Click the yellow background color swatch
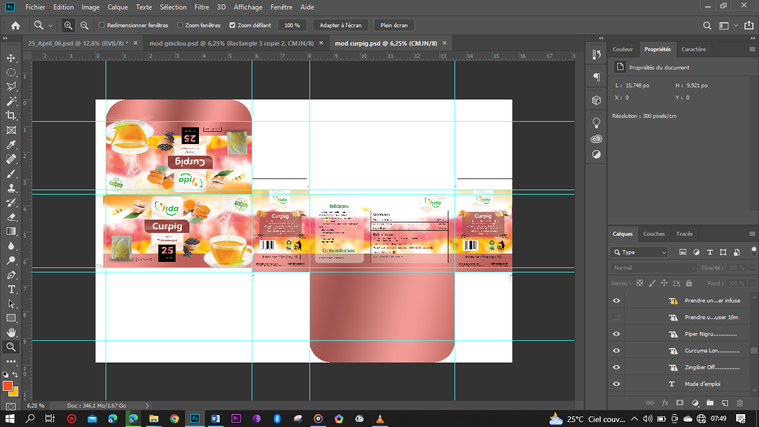759x427 pixels. pos(15,392)
